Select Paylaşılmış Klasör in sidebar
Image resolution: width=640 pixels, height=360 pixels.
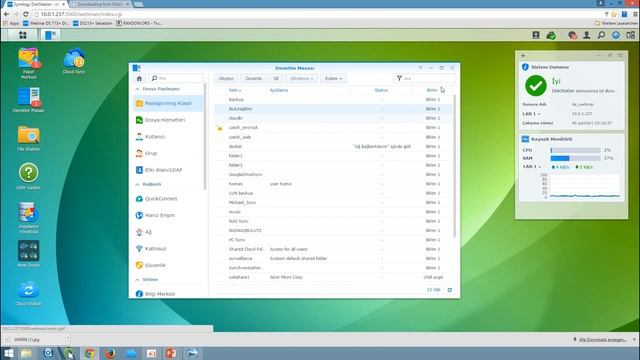point(168,103)
